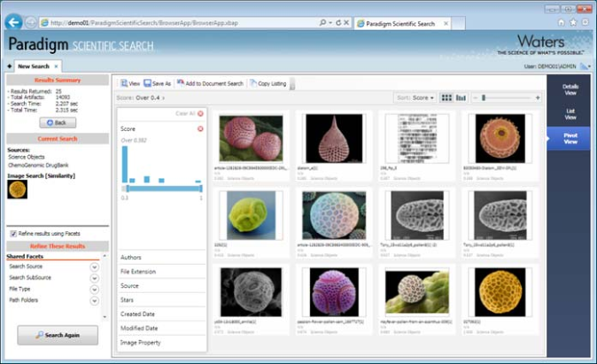Expand the Authors filter

pyautogui.click(x=162, y=258)
